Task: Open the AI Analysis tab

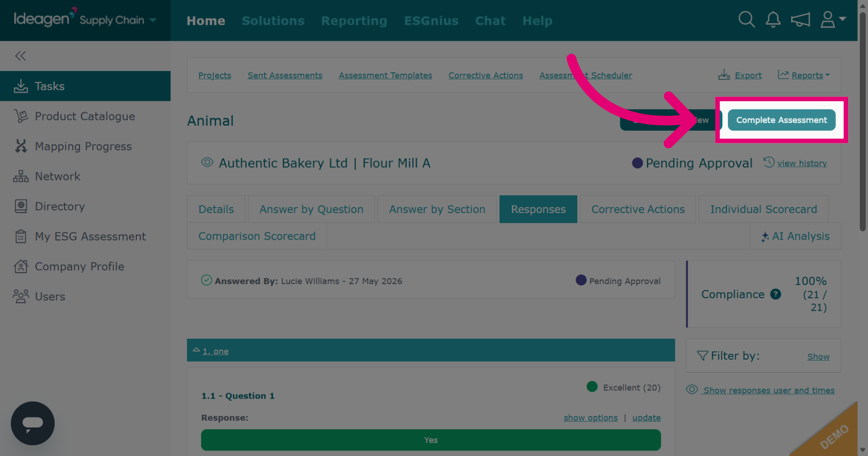Action: tap(795, 236)
